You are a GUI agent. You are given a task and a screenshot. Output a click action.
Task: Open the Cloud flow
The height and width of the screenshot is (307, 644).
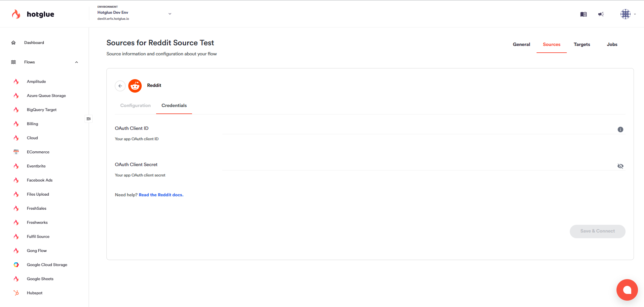pos(32,138)
